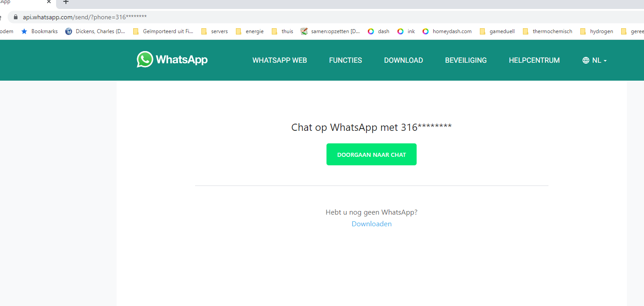Open the energie bookmark folder
Viewport: 644px width, 306px height.
click(249, 31)
